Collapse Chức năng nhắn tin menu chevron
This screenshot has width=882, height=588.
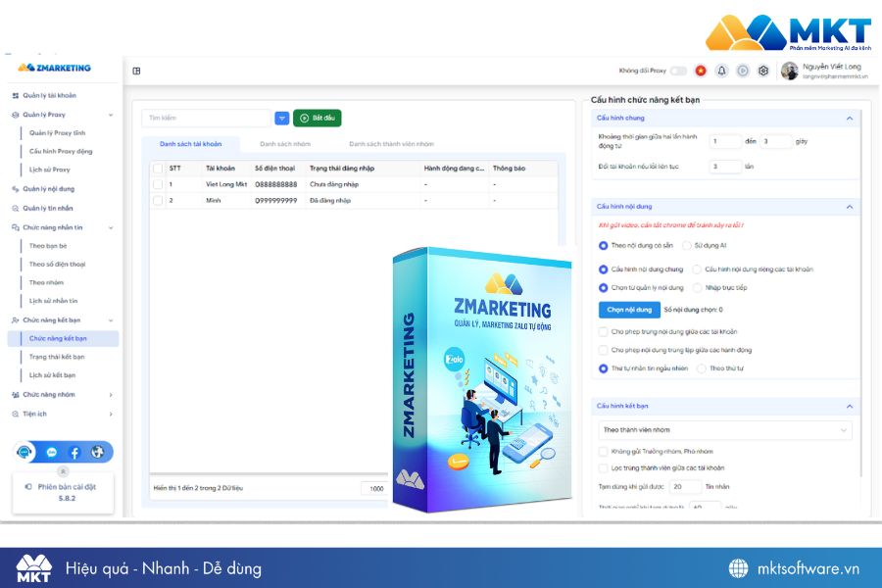[x=111, y=227]
